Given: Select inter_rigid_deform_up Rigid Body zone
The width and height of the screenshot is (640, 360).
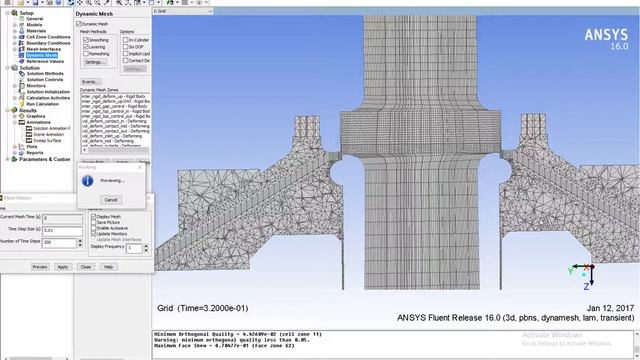Looking at the screenshot, I should coord(116,96).
